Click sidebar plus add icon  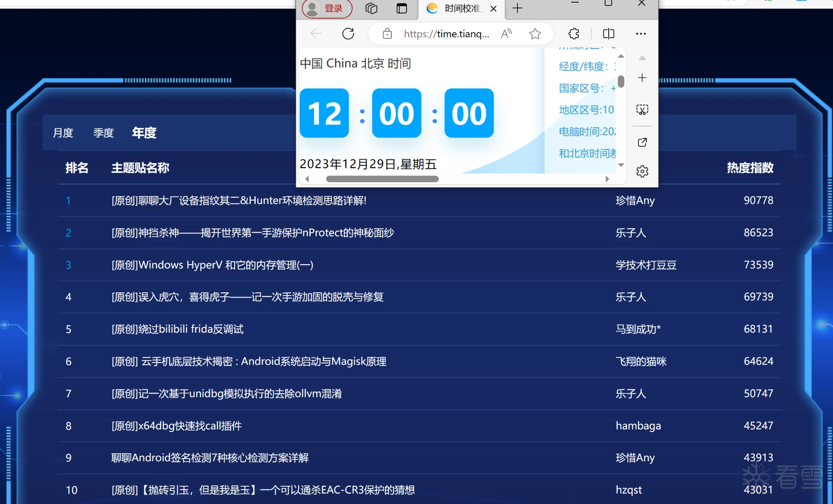642,78
